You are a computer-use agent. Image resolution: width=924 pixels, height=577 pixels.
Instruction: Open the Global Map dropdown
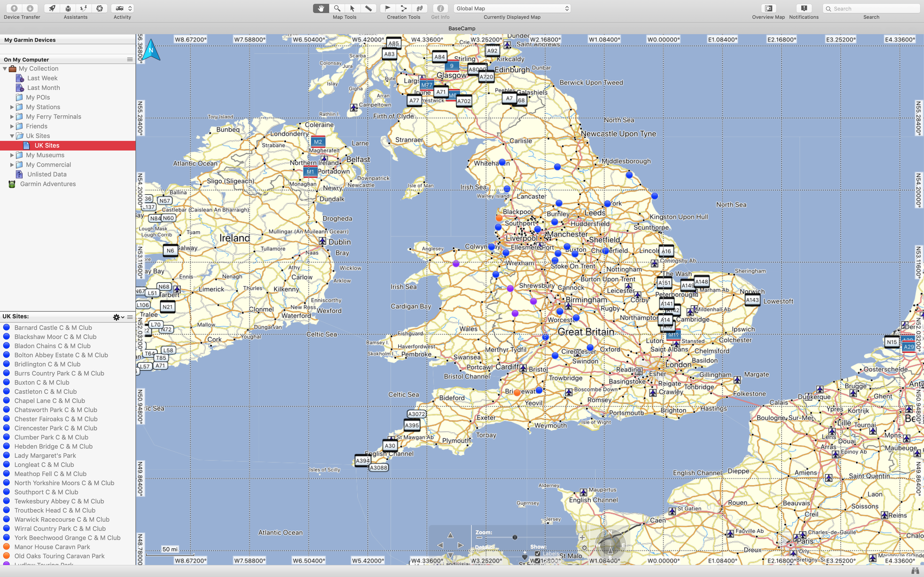(512, 8)
